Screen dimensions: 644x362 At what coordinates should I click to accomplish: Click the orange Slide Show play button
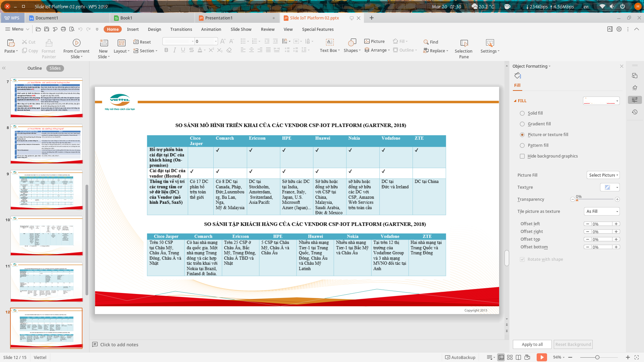coord(542,357)
